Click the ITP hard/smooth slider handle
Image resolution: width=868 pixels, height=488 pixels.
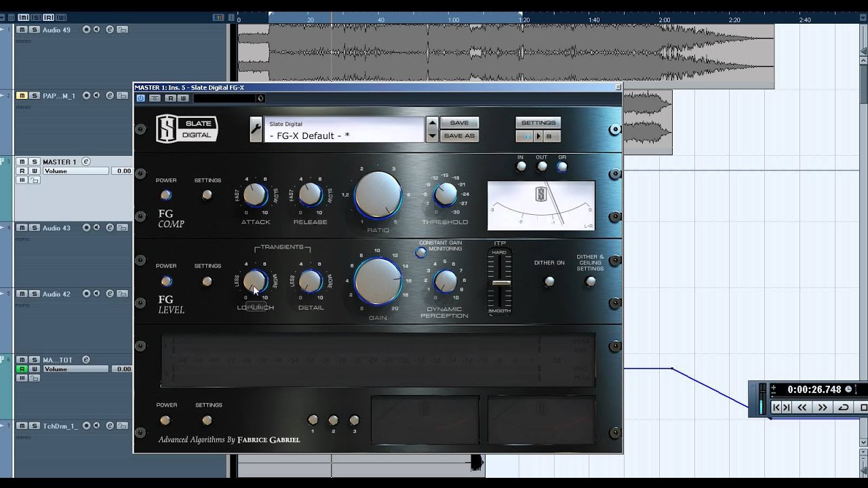tap(501, 283)
